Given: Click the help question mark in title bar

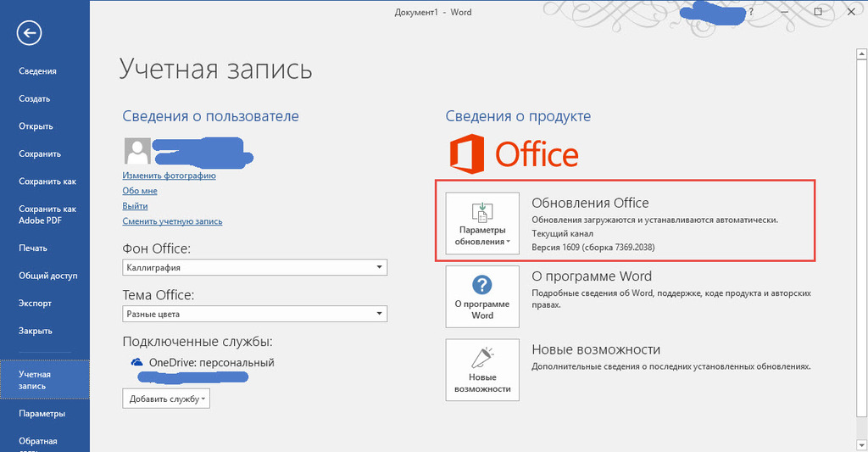Looking at the screenshot, I should click(750, 13).
